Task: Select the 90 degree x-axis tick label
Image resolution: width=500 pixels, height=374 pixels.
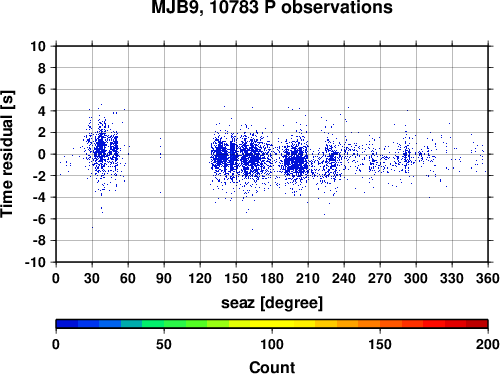Action: 164,278
